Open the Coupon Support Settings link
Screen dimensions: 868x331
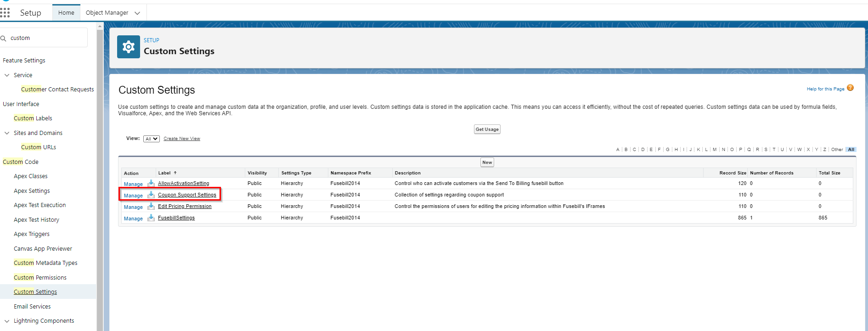[x=187, y=195]
